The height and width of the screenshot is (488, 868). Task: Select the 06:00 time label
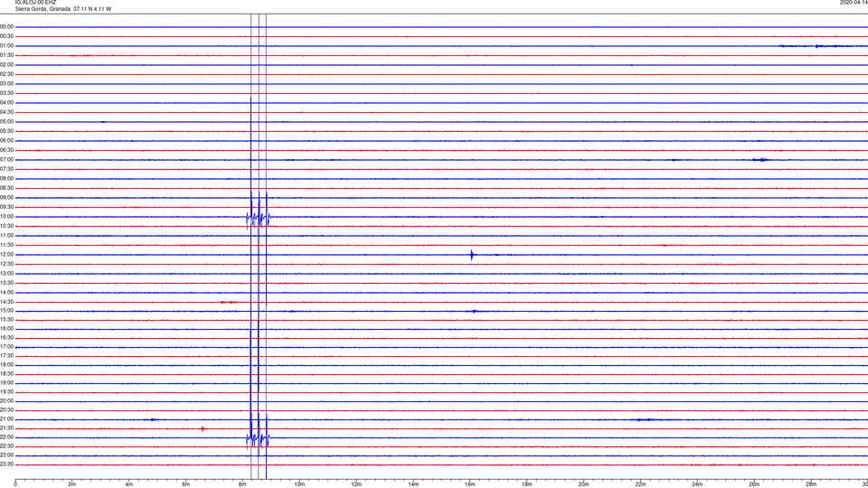[x=6, y=141]
